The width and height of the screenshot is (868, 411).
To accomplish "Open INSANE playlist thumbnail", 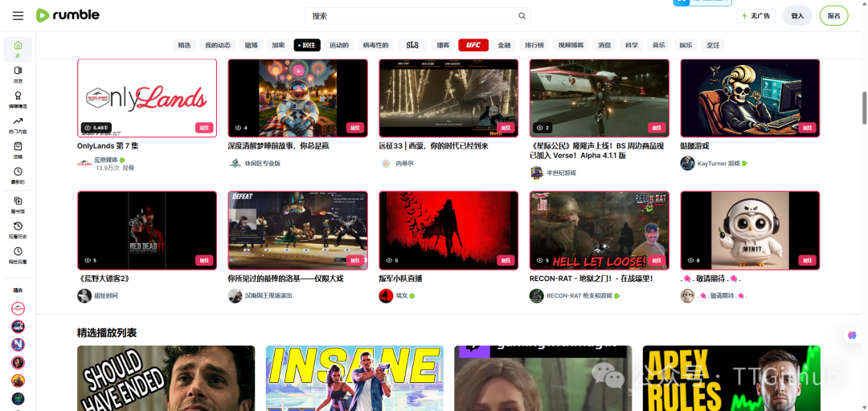I will pyautogui.click(x=354, y=378).
